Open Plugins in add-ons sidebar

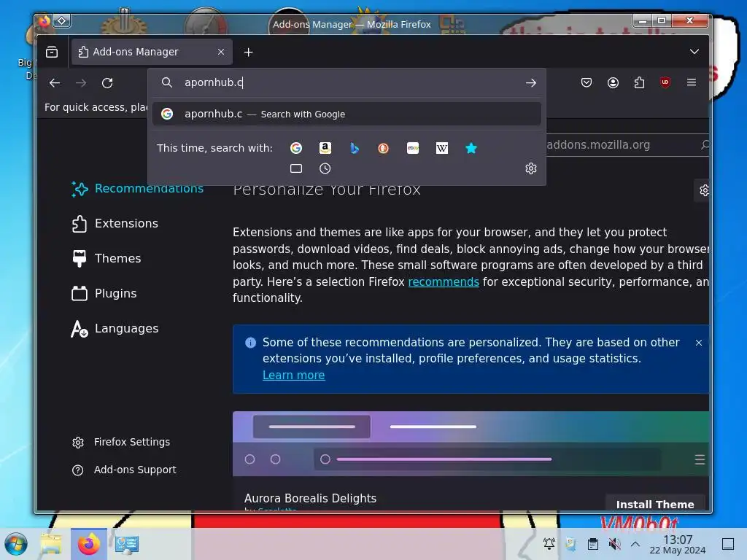[x=104, y=293]
